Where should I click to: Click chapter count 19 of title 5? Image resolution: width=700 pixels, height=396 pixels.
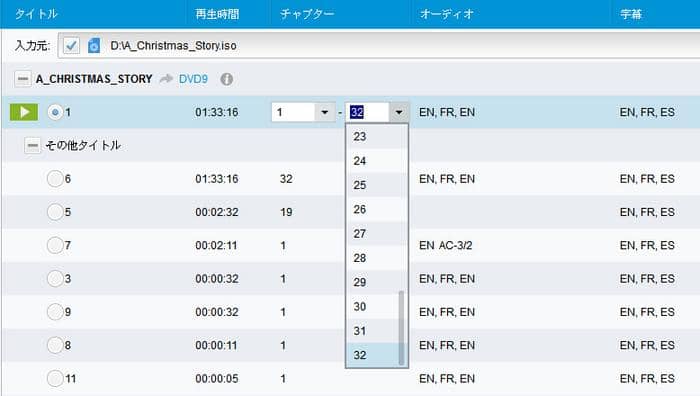286,212
